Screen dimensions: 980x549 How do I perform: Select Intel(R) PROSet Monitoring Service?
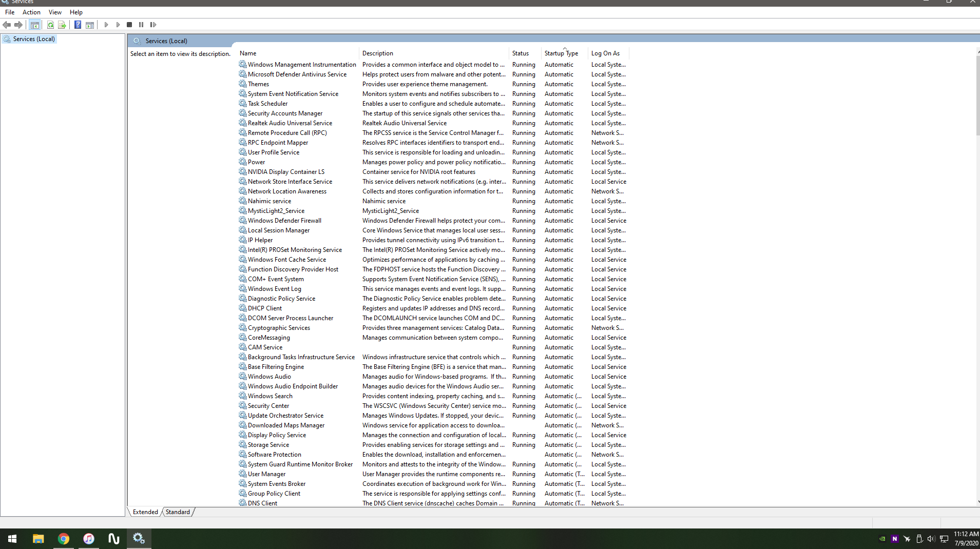click(295, 250)
